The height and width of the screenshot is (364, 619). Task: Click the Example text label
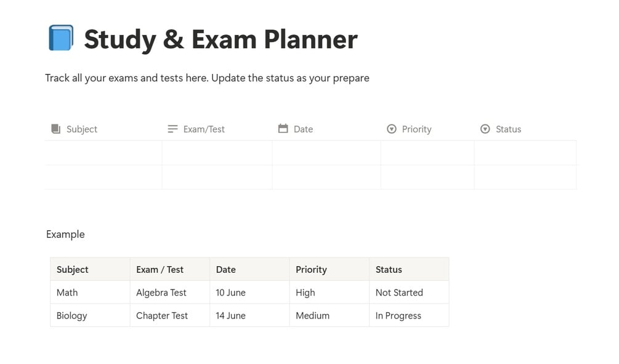[65, 234]
